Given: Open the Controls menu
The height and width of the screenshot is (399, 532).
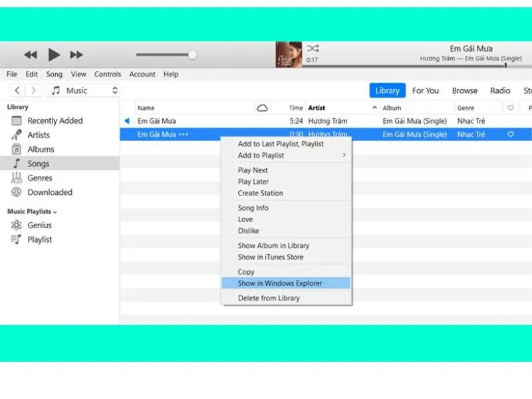Looking at the screenshot, I should click(108, 74).
